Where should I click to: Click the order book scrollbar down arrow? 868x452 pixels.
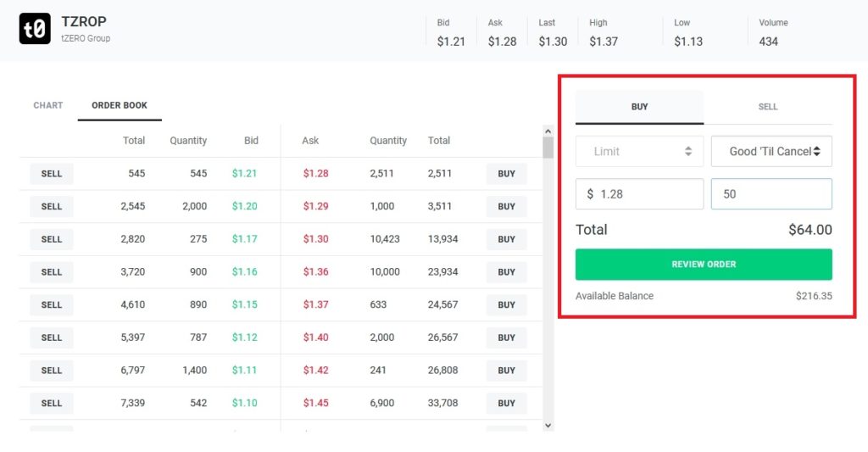(548, 425)
